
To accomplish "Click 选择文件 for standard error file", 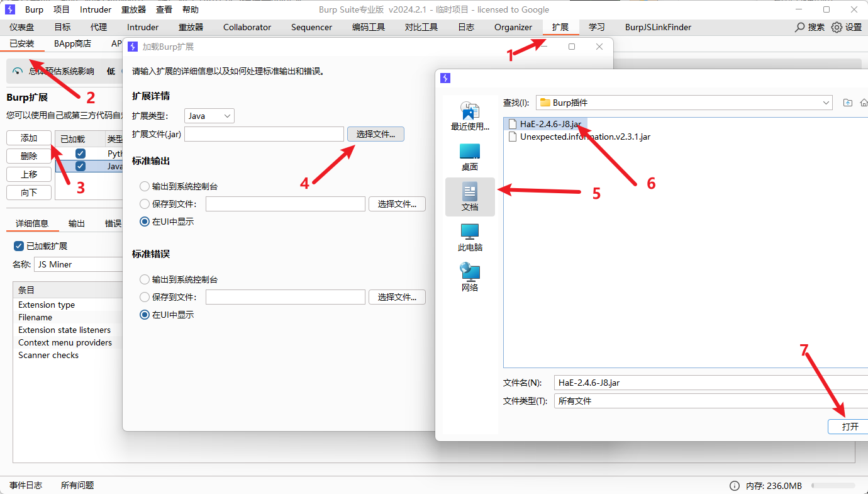I will [397, 297].
